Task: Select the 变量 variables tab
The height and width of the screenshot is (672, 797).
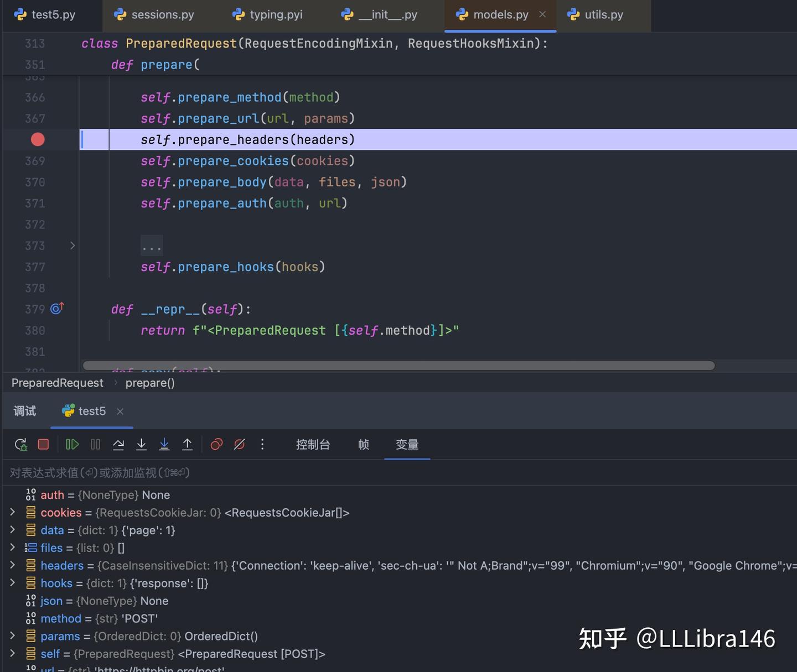Action: pyautogui.click(x=407, y=444)
